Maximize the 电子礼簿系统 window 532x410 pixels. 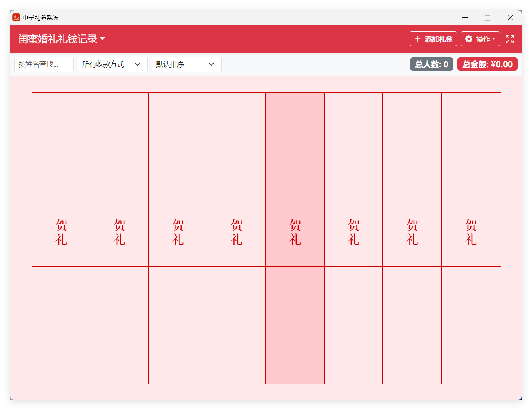click(x=487, y=17)
